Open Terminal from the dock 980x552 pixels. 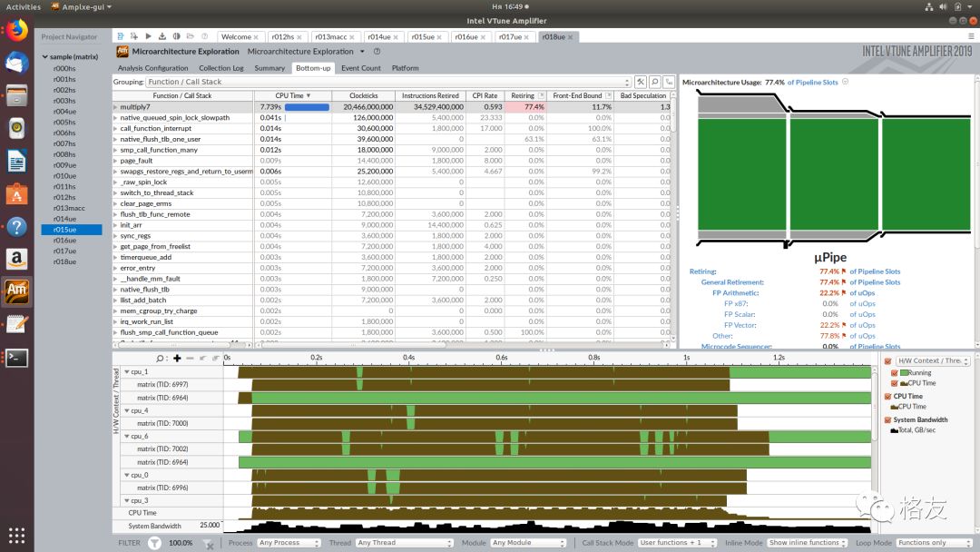coord(17,358)
